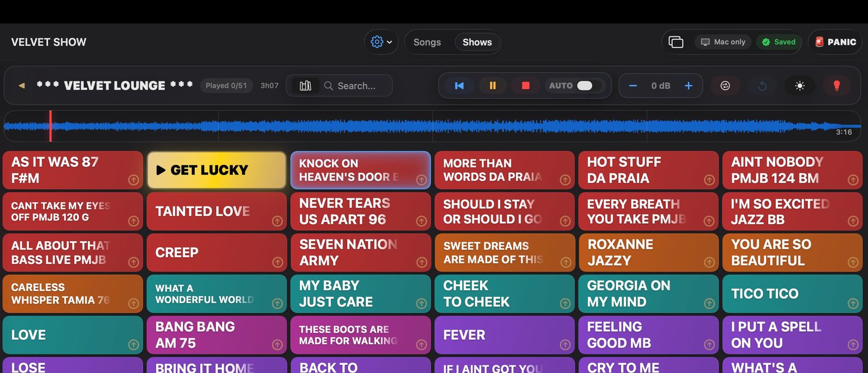Open the library books icon
This screenshot has width=868, height=373.
[x=305, y=86]
